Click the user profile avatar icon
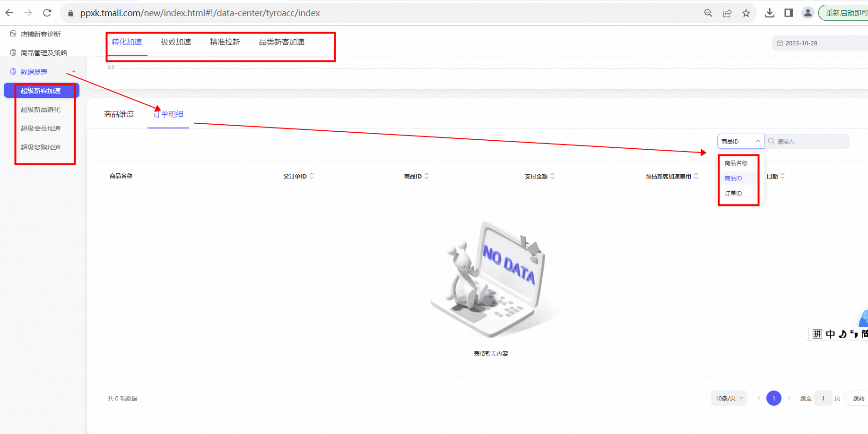The image size is (868, 434). [808, 13]
